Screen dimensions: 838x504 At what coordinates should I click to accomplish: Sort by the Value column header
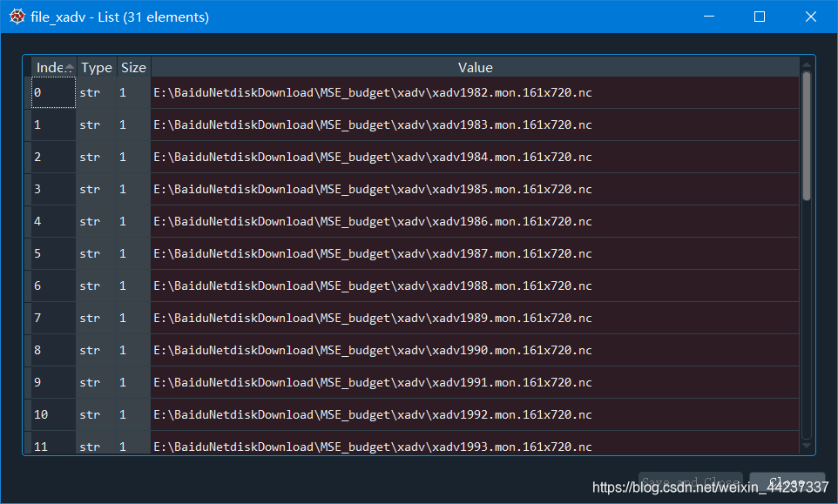(475, 67)
